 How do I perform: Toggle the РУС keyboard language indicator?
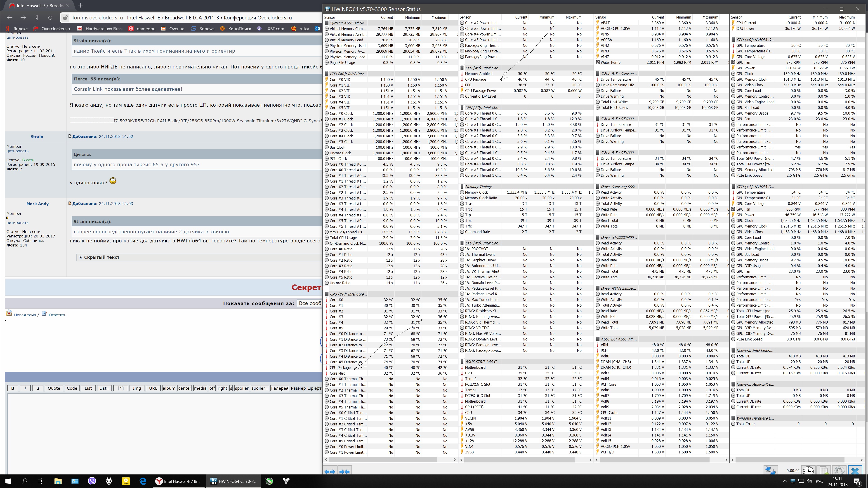pyautogui.click(x=819, y=481)
